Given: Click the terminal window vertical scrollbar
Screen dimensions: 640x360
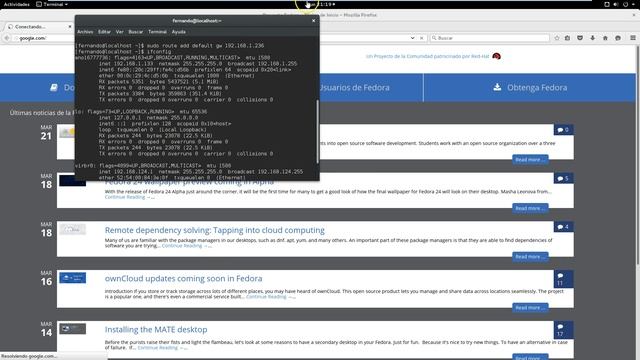Looking at the screenshot, I should [317, 131].
